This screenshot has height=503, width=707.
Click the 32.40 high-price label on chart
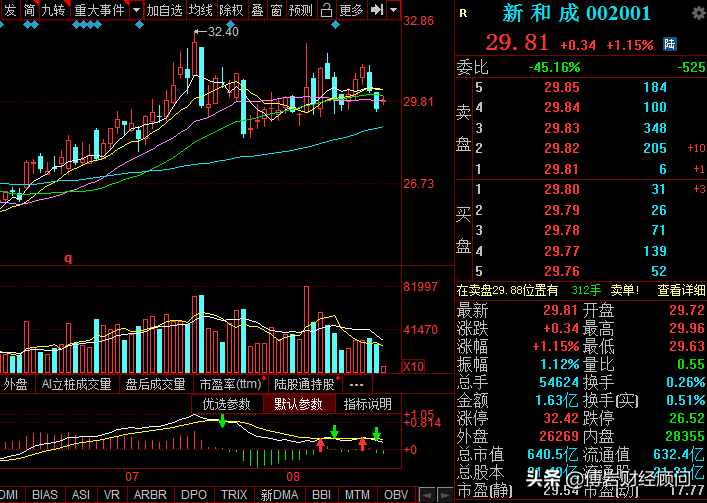[x=223, y=32]
